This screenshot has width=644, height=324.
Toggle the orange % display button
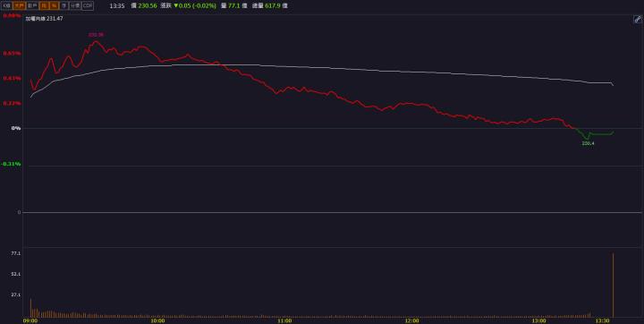54,5
